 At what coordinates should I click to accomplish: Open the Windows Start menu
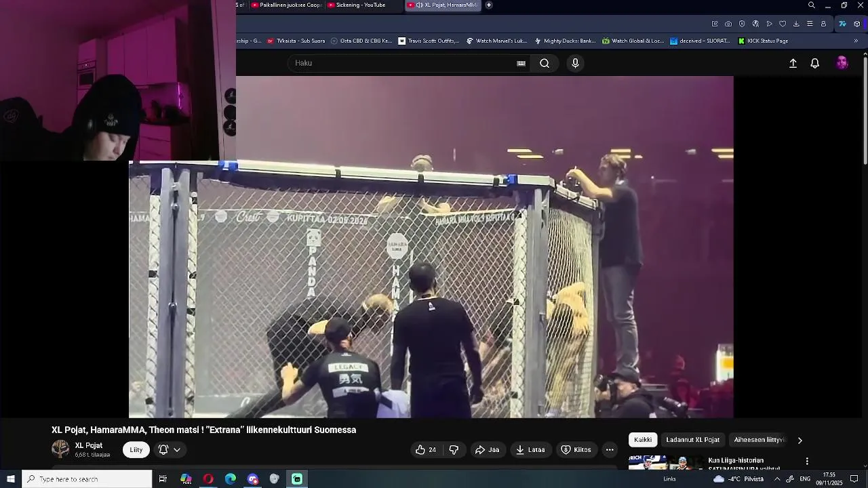[11, 479]
